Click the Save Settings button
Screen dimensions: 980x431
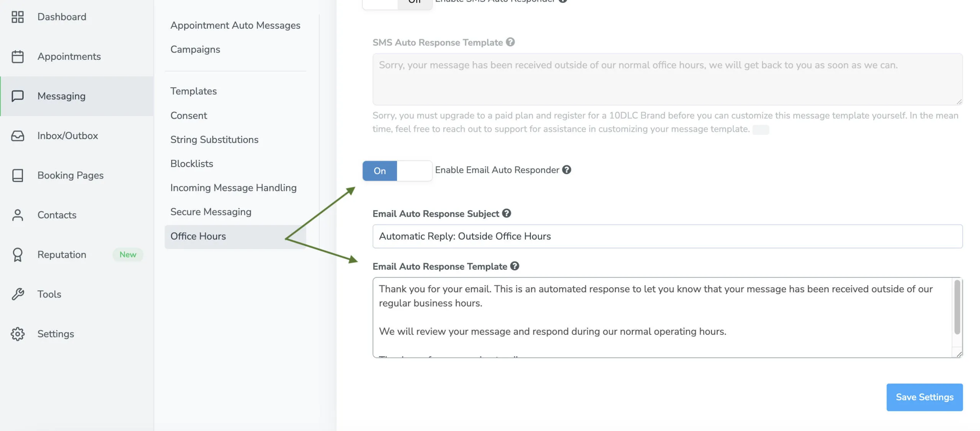(x=924, y=397)
